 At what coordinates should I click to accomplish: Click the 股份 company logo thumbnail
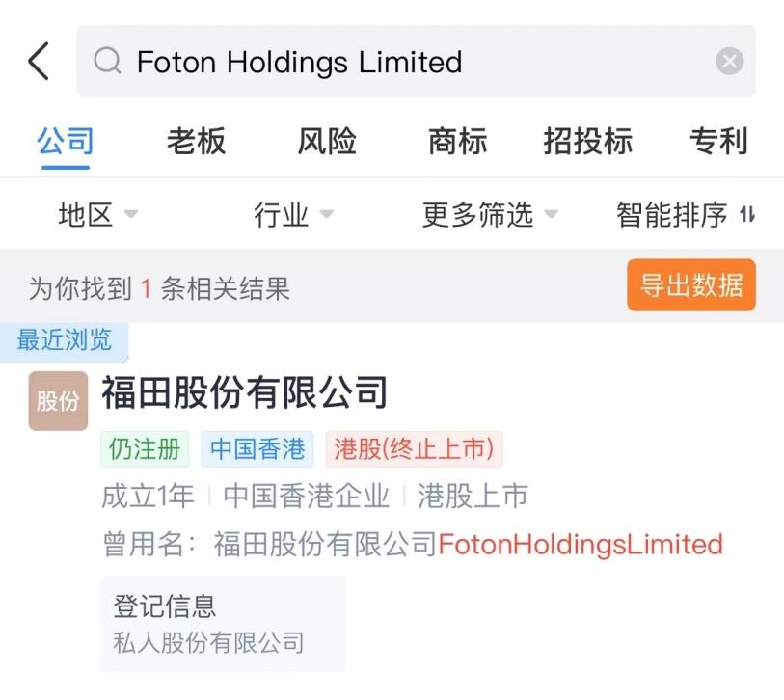click(x=58, y=400)
